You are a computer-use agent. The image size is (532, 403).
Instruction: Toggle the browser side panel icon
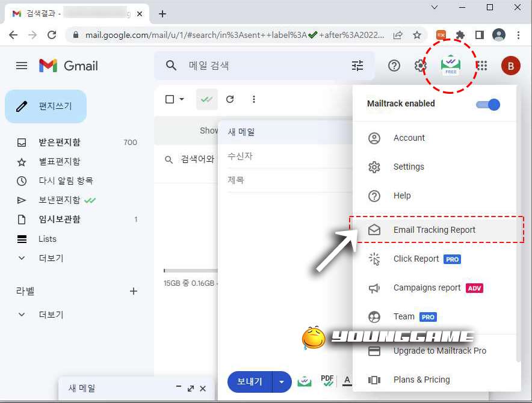coord(480,35)
